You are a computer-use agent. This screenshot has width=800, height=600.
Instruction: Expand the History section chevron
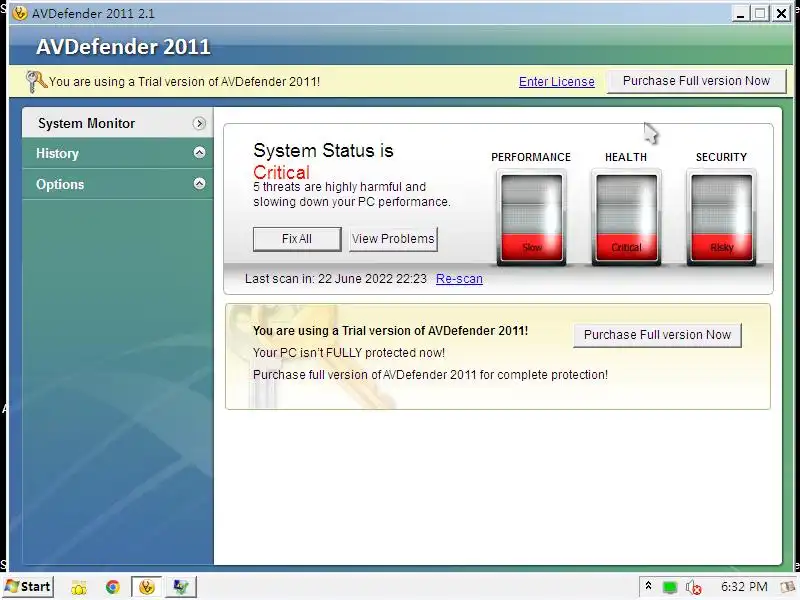point(199,153)
